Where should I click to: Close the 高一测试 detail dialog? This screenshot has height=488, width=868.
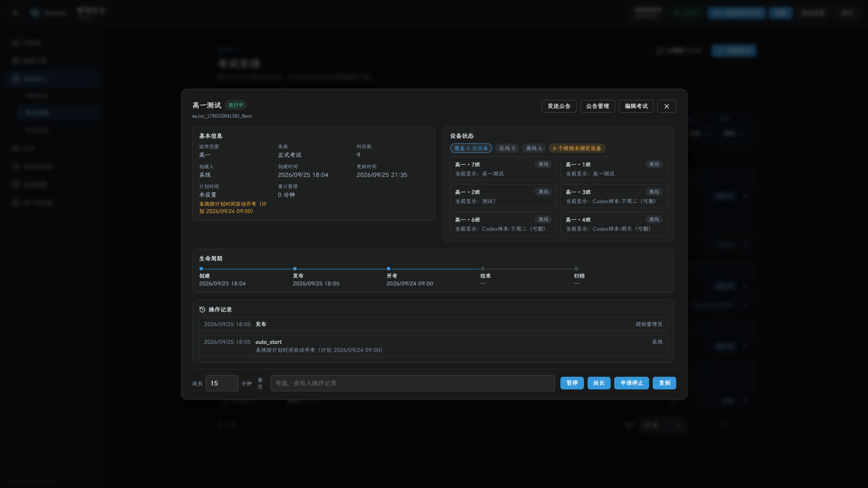[x=666, y=106]
